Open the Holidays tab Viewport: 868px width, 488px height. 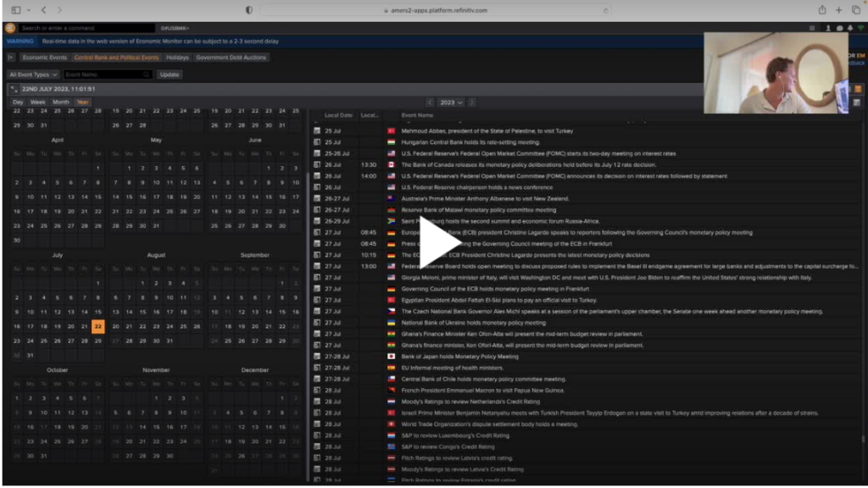177,57
